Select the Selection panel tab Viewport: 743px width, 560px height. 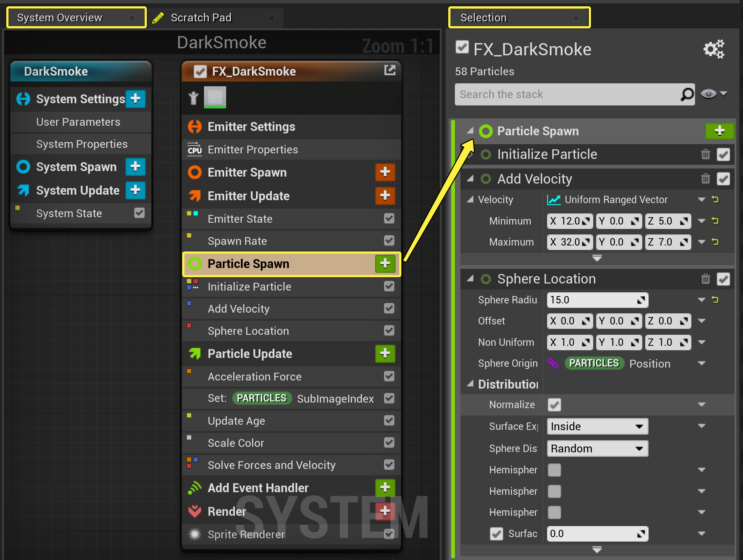484,18
